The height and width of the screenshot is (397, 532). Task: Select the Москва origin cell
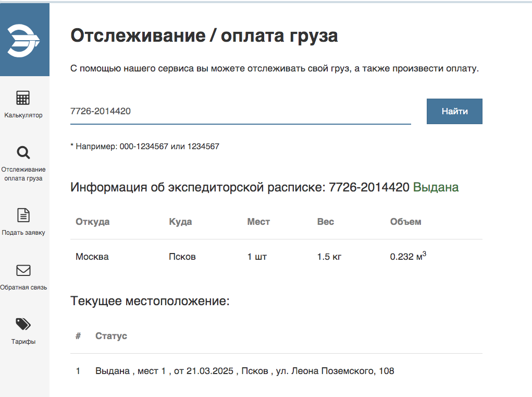(92, 257)
